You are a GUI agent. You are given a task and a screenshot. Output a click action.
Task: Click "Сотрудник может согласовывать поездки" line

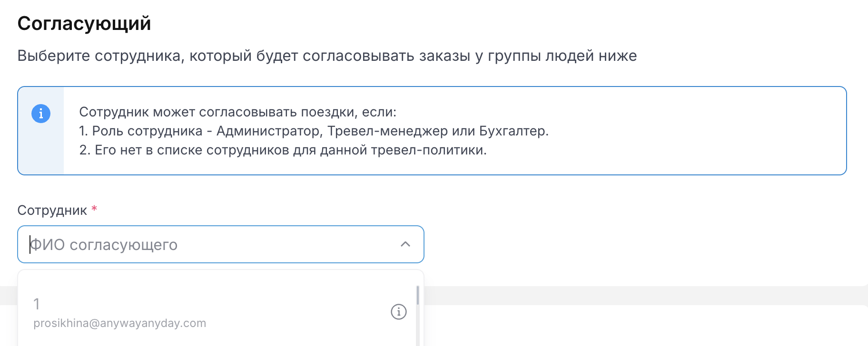[237, 112]
